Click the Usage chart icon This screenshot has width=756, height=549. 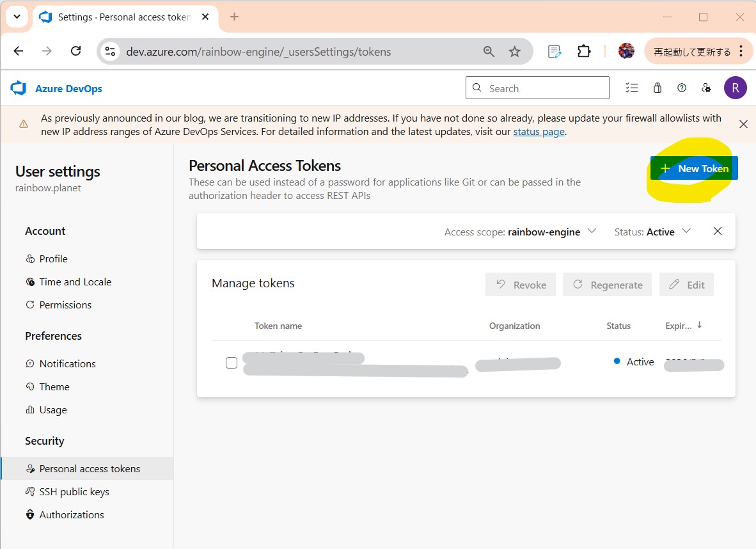coord(30,410)
